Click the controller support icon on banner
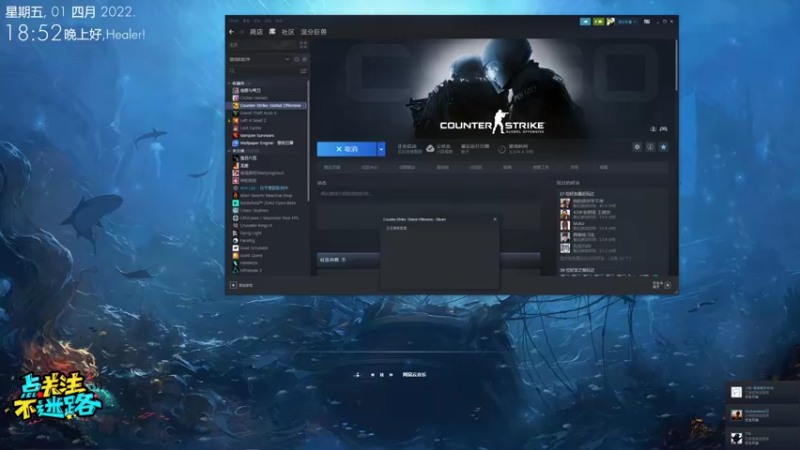800x450 pixels. (663, 129)
